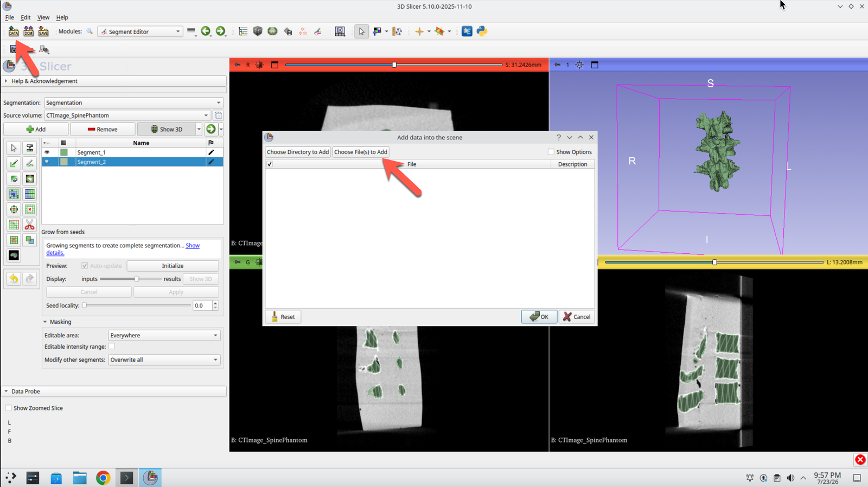
Task: Select the Mask volume effect icon
Action: click(x=14, y=255)
